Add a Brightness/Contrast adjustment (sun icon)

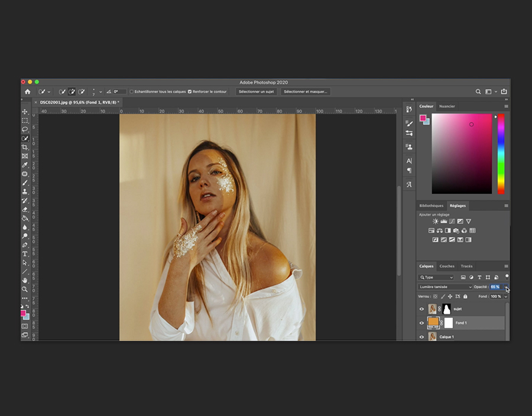tap(435, 222)
